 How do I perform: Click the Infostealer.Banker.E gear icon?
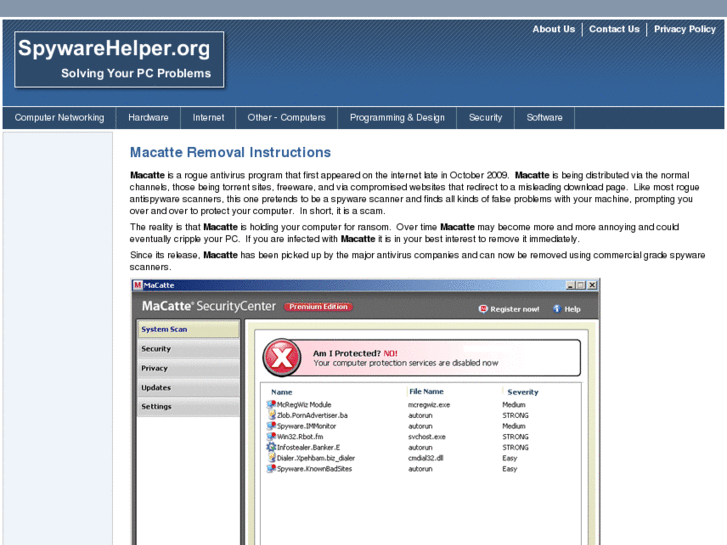[x=271, y=447]
